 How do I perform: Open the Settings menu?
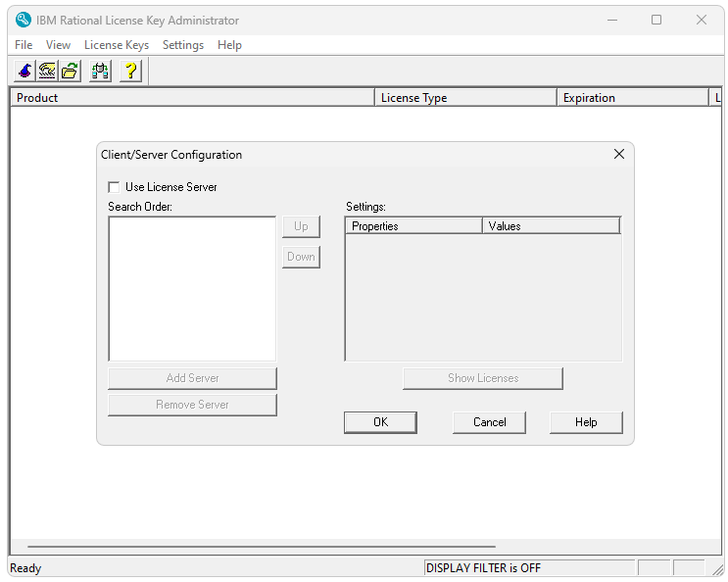coord(183,45)
